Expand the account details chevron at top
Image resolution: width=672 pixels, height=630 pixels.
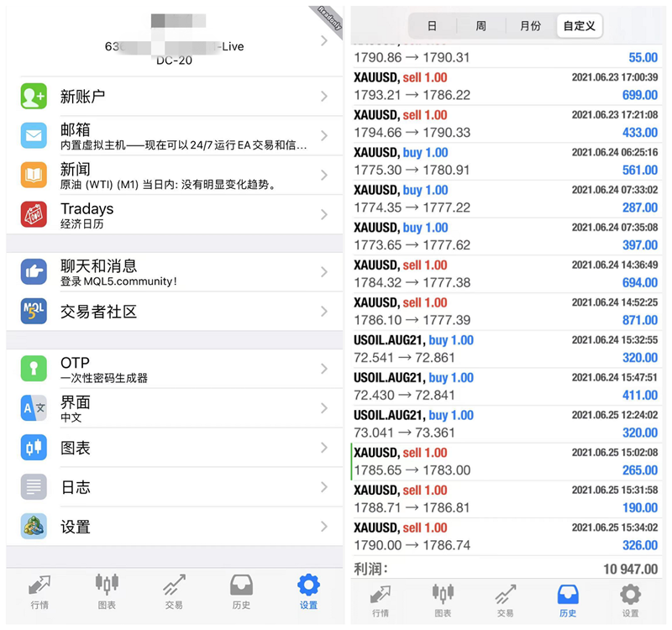point(324,40)
